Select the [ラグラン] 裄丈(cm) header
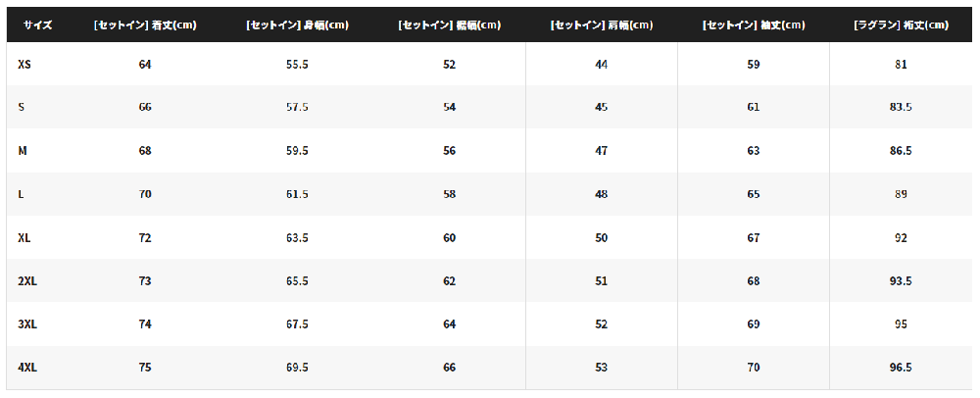The image size is (980, 398). point(901,25)
